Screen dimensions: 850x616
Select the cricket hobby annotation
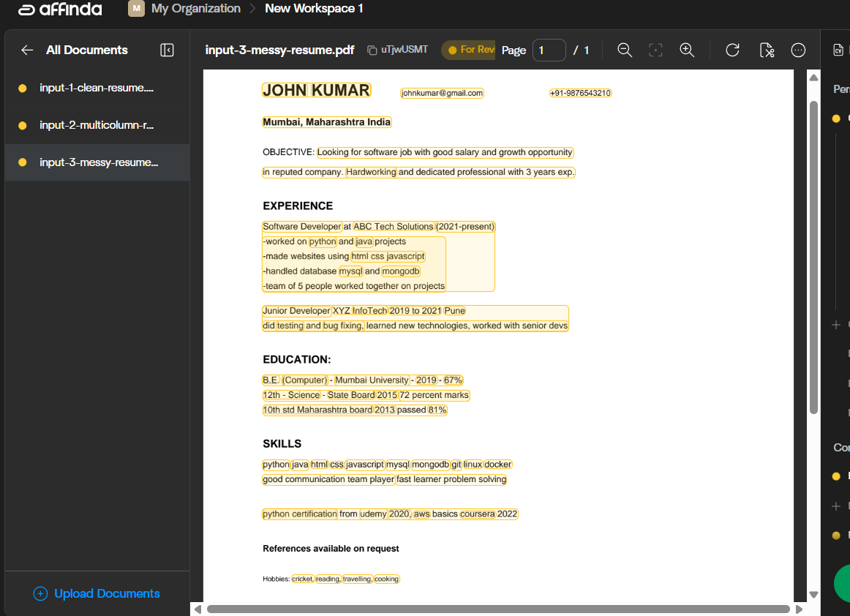click(x=303, y=579)
